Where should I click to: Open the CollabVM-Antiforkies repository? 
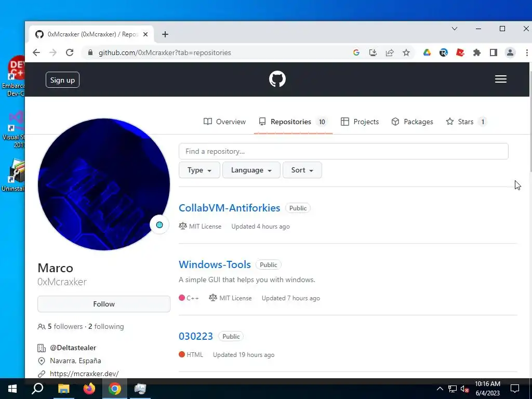point(229,208)
